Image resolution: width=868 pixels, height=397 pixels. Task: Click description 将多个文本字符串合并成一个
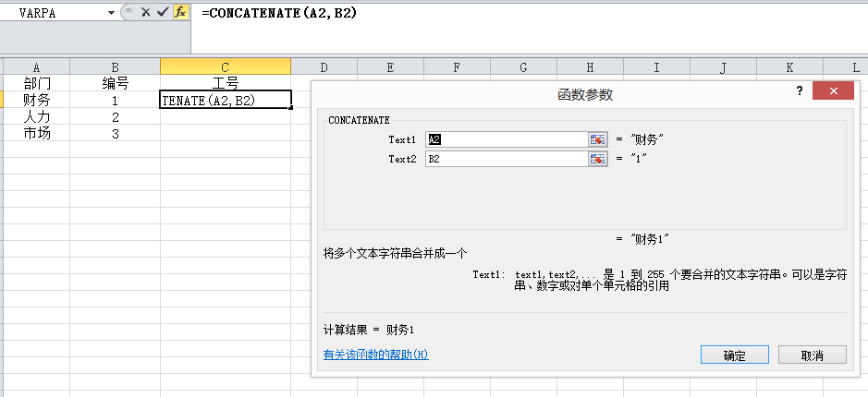396,253
